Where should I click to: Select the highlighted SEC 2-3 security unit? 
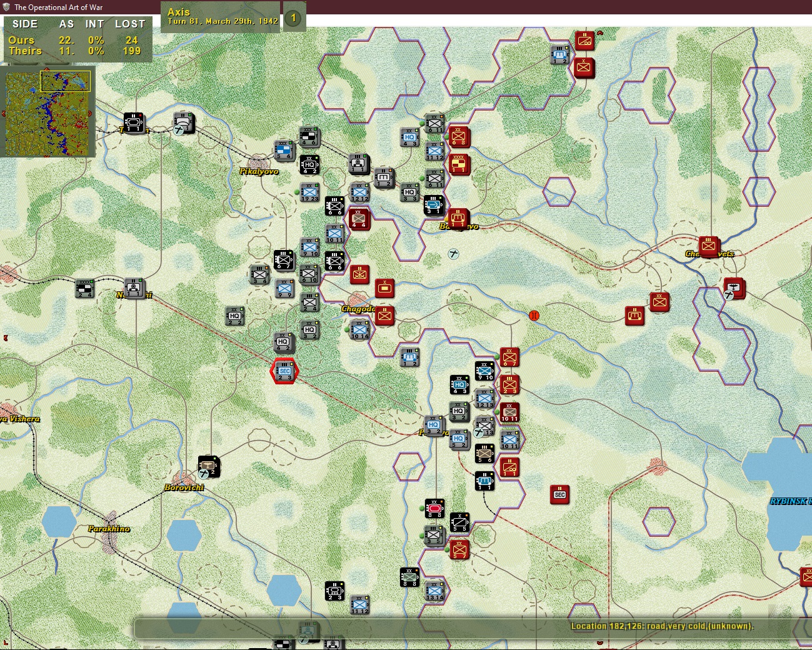pyautogui.click(x=284, y=371)
